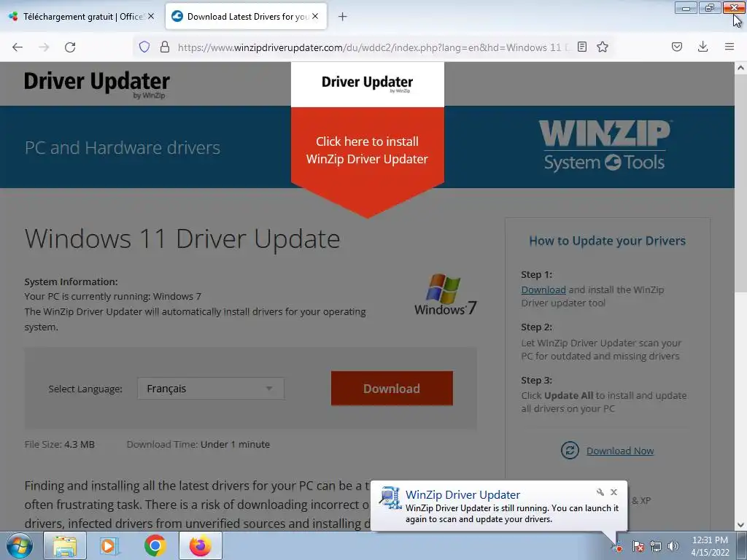The width and height of the screenshot is (747, 560).
Task: Click the circular refresh icon beside Download Now
Action: [570, 450]
